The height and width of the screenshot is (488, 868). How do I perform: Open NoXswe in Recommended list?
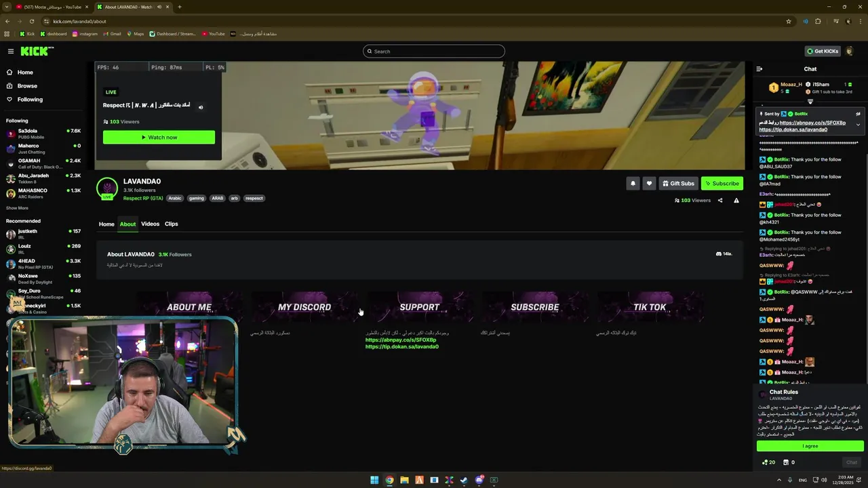(43, 279)
